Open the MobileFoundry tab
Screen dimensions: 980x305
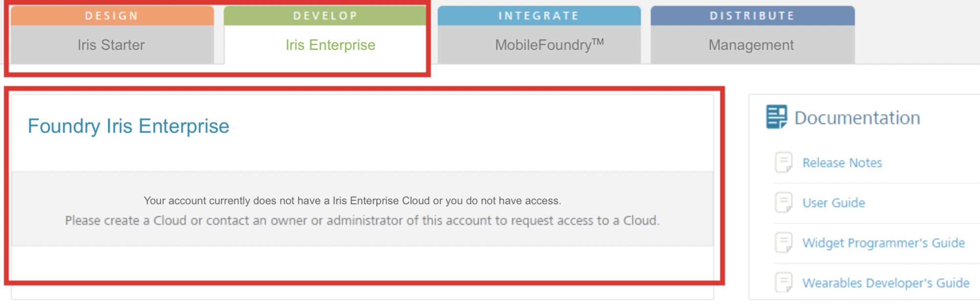click(549, 45)
